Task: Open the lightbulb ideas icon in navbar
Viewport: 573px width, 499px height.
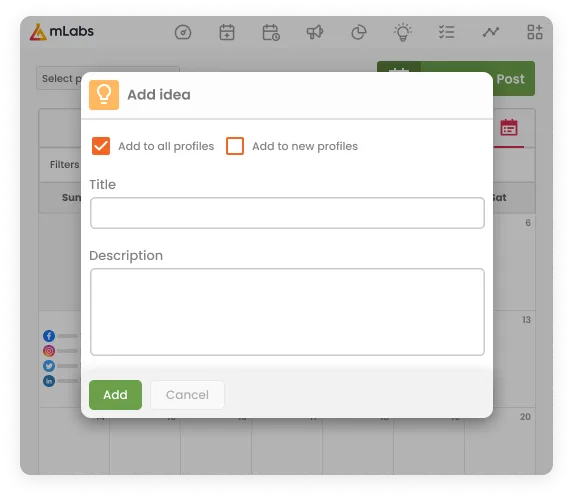Action: (403, 32)
